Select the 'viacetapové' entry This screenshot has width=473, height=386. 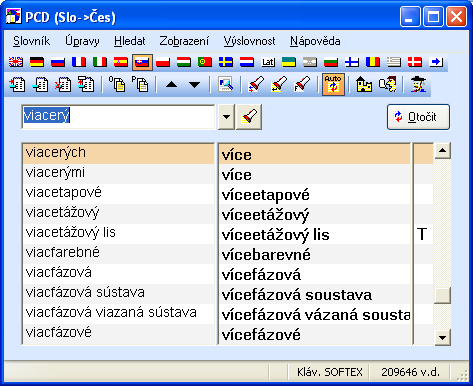pos(118,193)
